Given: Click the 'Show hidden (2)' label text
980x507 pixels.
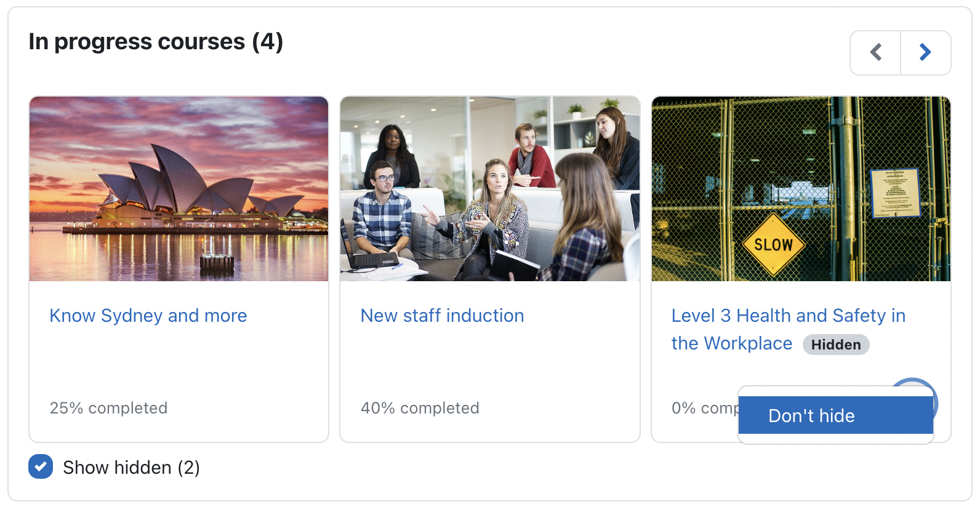Looking at the screenshot, I should pos(131,468).
